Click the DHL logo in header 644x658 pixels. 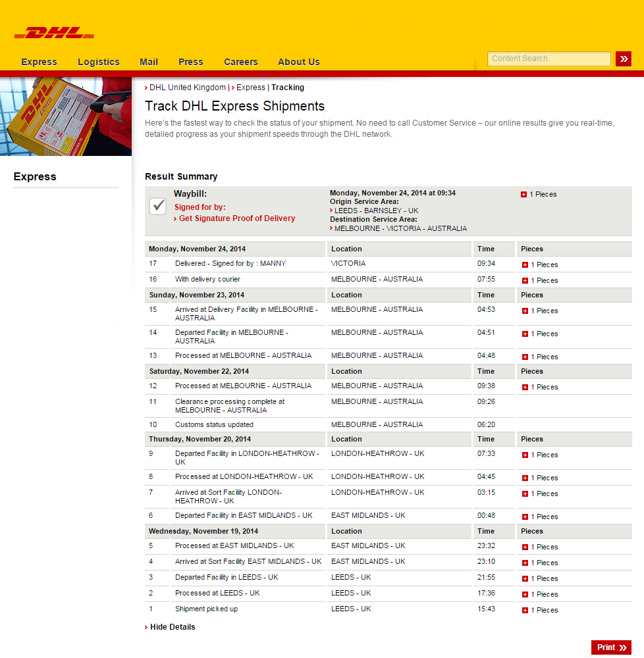coord(54,33)
